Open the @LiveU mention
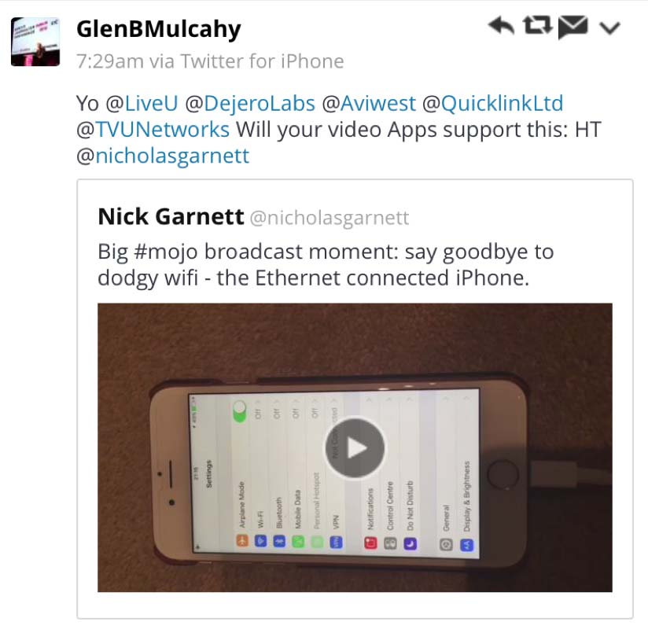Image resolution: width=648 pixels, height=644 pixels. point(142,103)
